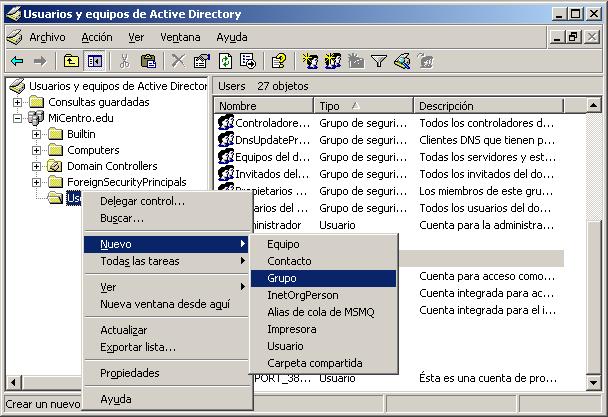Click the Properties toolbar icon

click(x=201, y=61)
